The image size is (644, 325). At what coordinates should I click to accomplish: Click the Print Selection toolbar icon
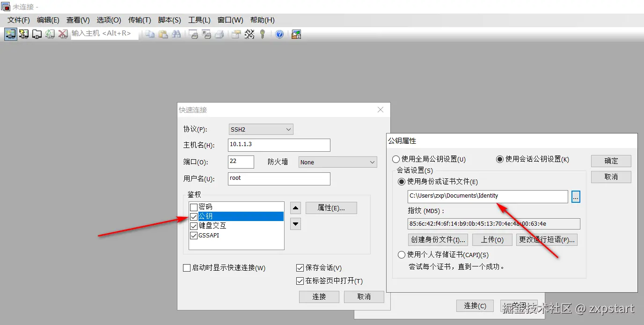206,34
